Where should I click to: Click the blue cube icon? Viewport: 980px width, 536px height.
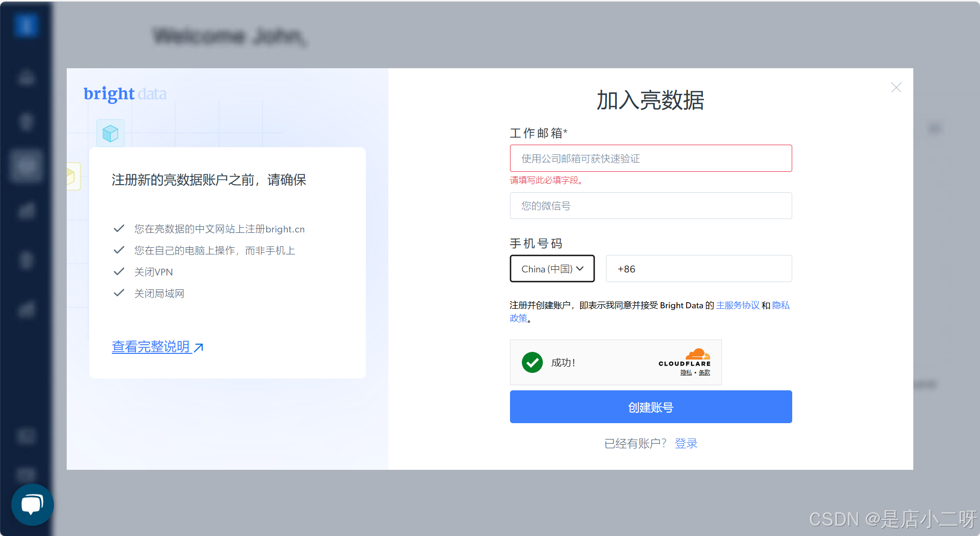click(x=110, y=133)
